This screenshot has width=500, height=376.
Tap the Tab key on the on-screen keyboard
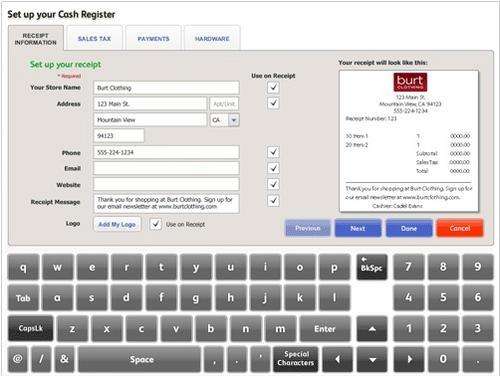[23, 298]
